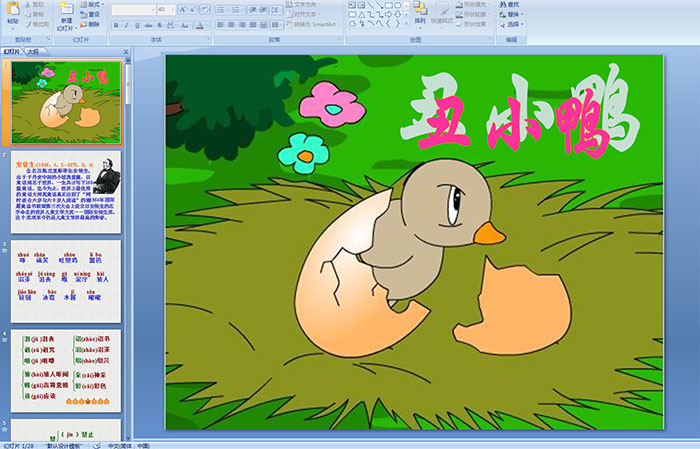Screen dimensions: 700x449
Task: Toggle Italic formatting
Action: click(x=126, y=25)
